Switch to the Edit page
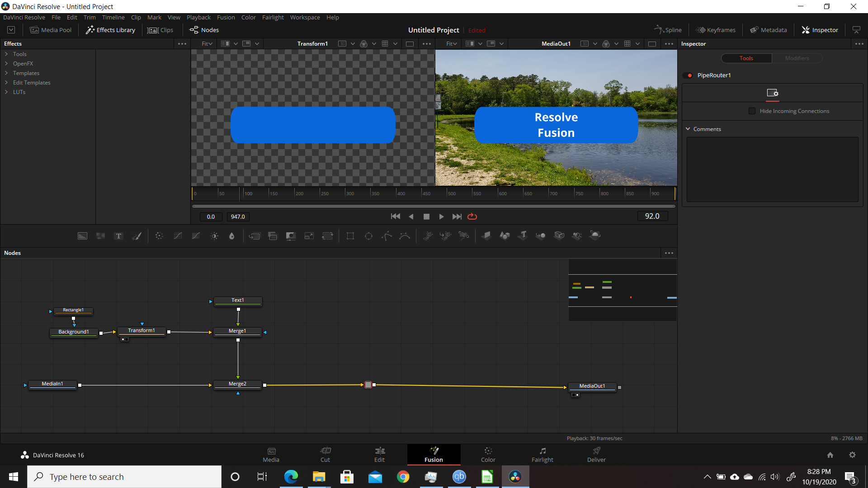 [x=379, y=455]
